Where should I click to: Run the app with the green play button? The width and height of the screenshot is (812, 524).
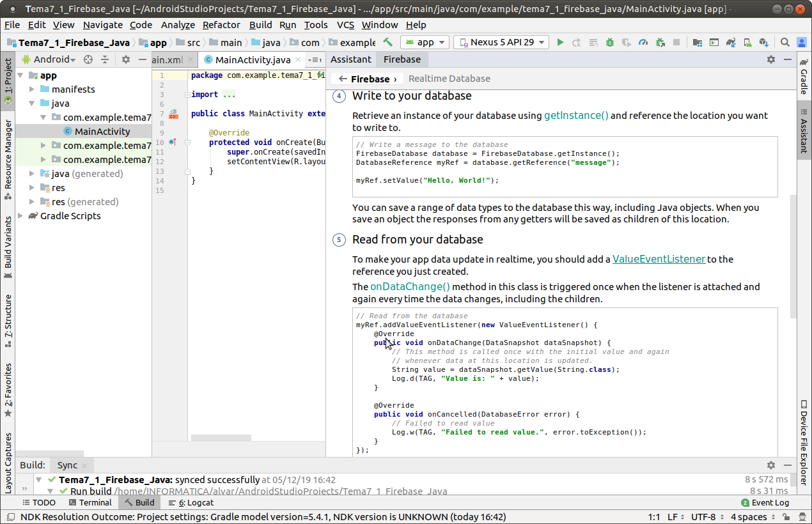pos(560,42)
